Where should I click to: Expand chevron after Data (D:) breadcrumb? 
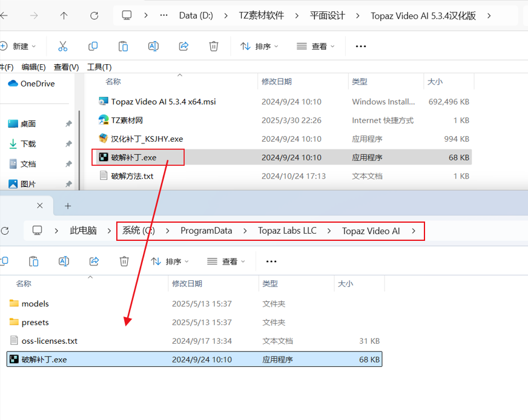point(226,16)
